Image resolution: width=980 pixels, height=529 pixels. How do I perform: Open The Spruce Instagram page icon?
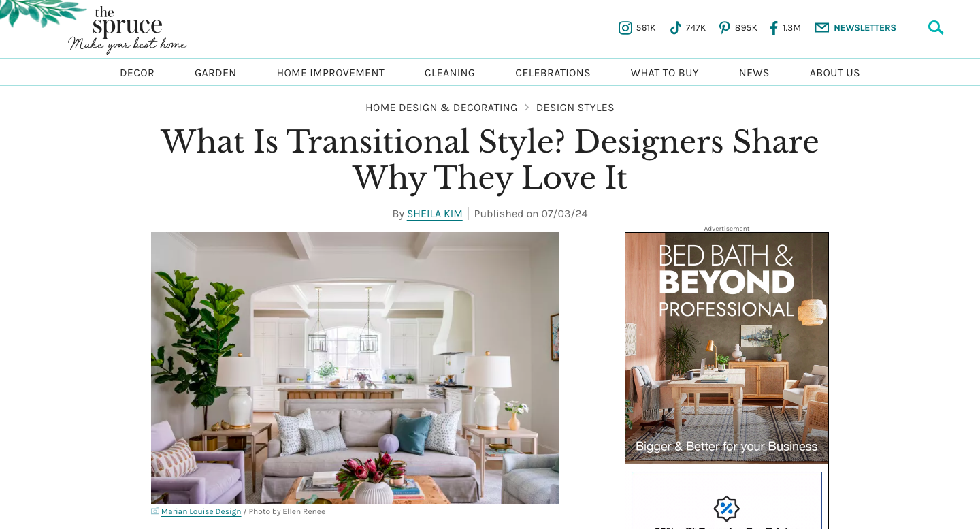tap(625, 28)
